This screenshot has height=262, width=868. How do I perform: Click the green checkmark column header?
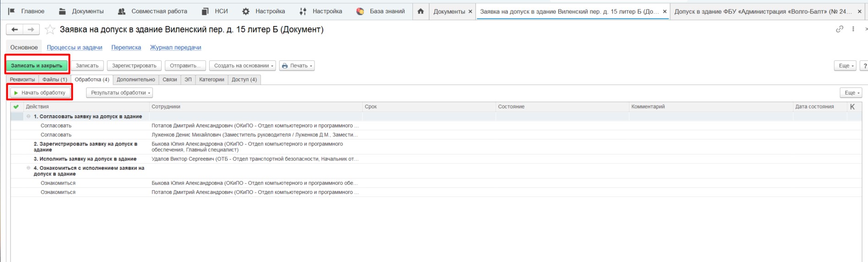coord(16,107)
